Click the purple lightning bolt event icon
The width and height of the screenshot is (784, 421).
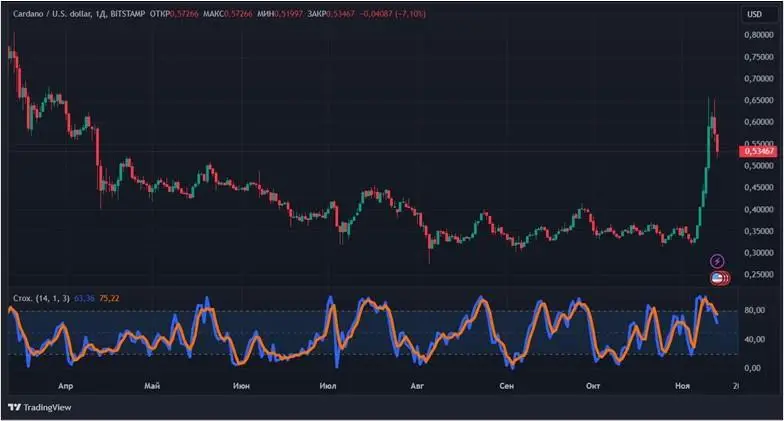point(717,261)
